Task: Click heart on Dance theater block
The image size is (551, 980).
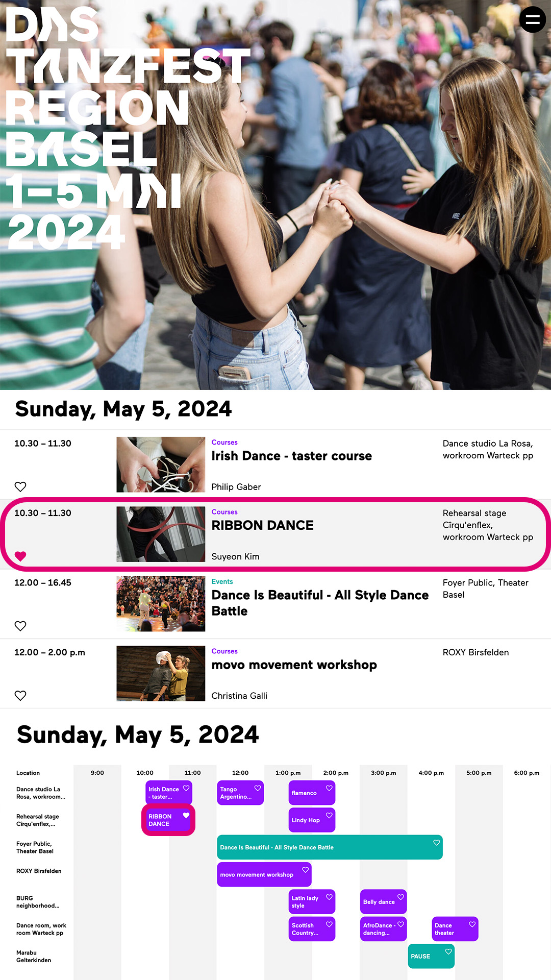Action: [472, 924]
